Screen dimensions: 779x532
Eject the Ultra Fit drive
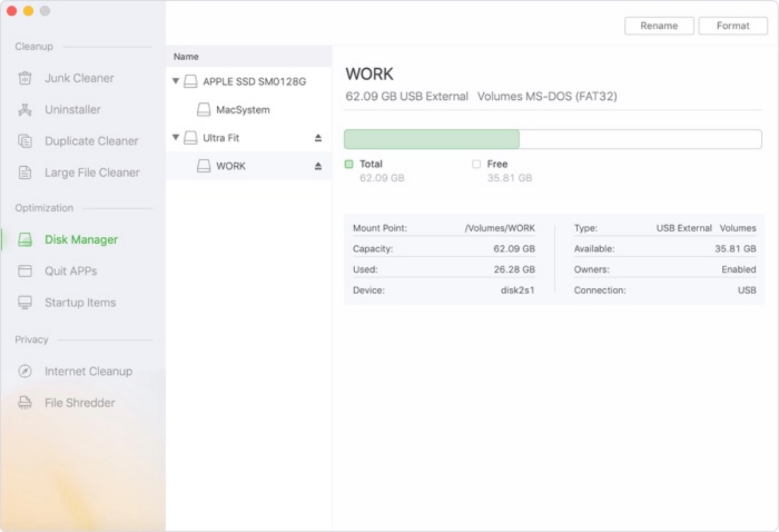point(318,138)
